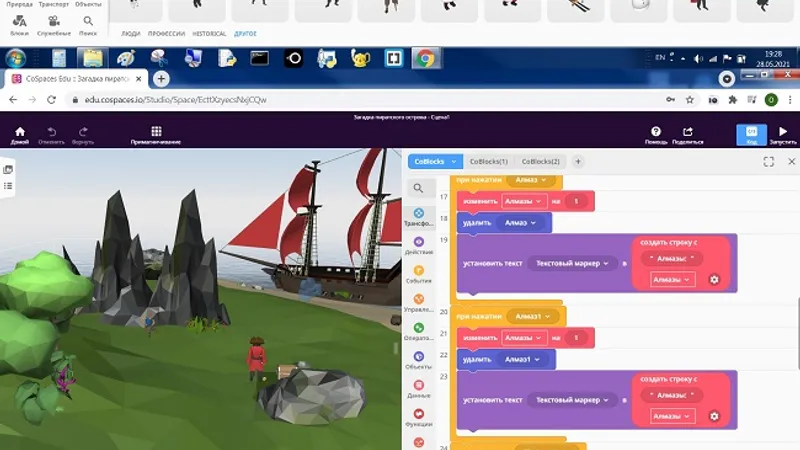The image size is (800, 450).
Task: Switch to ДРУГОЕ library tab
Action: 245,34
